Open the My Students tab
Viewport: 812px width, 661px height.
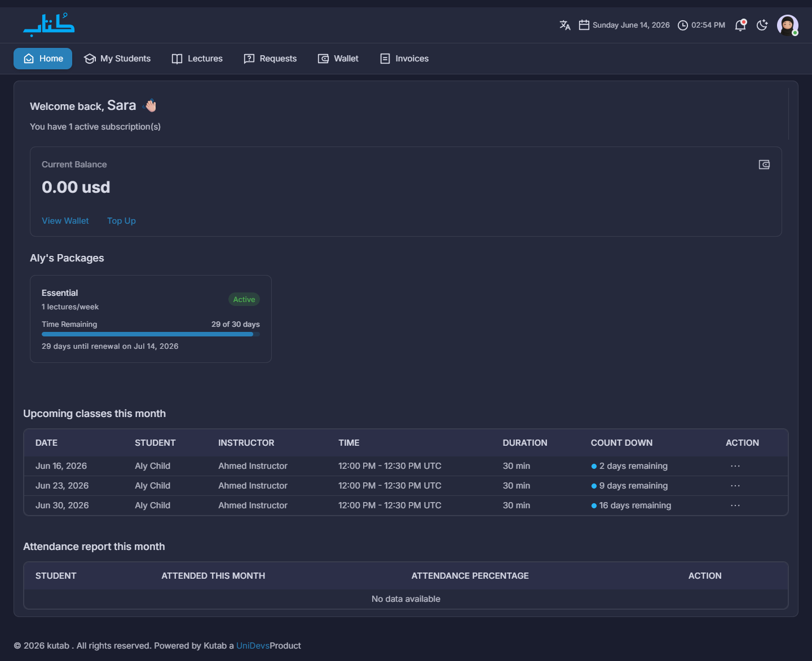point(117,59)
